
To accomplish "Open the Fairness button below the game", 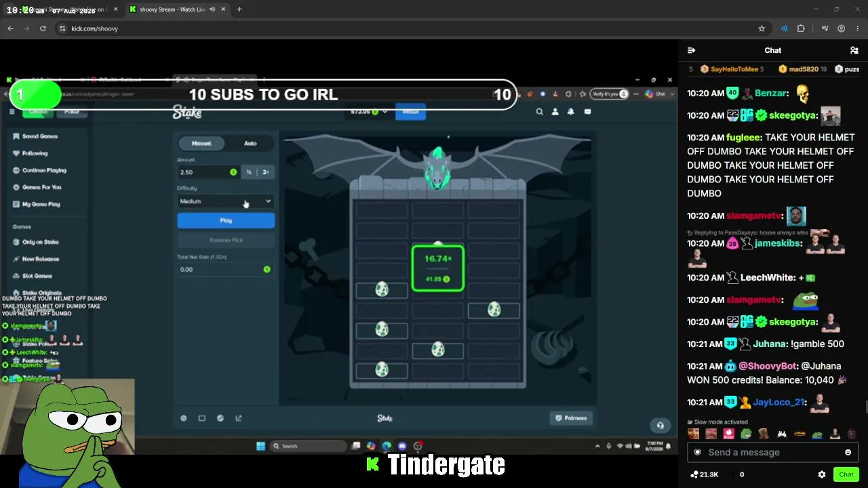I will pos(571,418).
